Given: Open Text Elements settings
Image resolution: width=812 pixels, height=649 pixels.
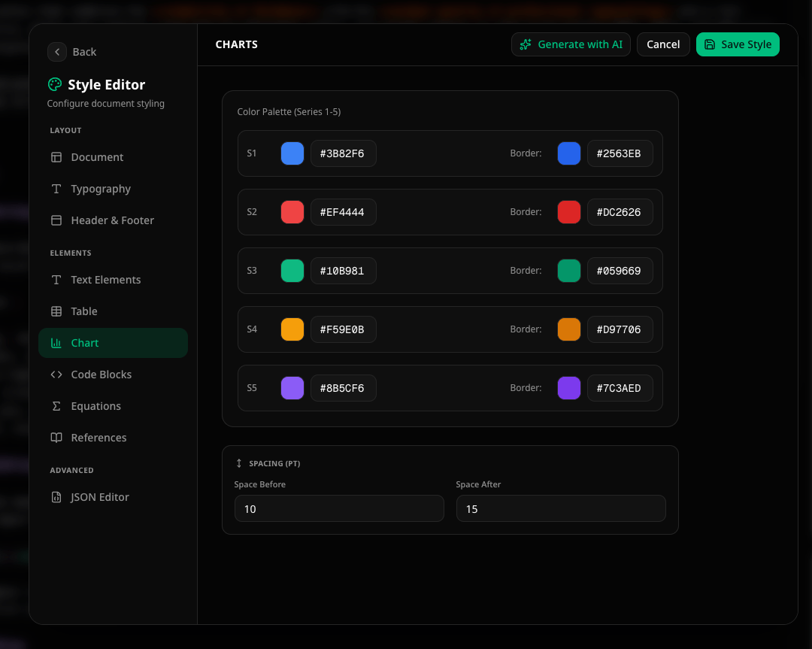Looking at the screenshot, I should 113,281.
